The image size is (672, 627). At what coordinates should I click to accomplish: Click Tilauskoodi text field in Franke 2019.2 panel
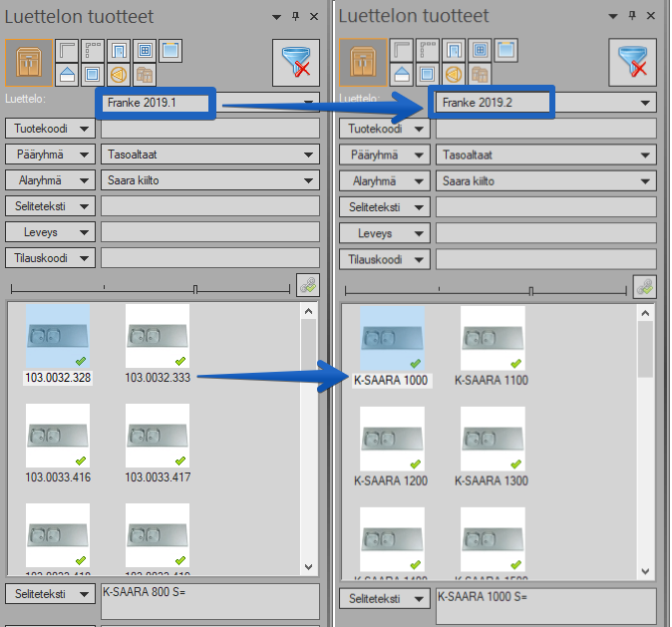[546, 259]
